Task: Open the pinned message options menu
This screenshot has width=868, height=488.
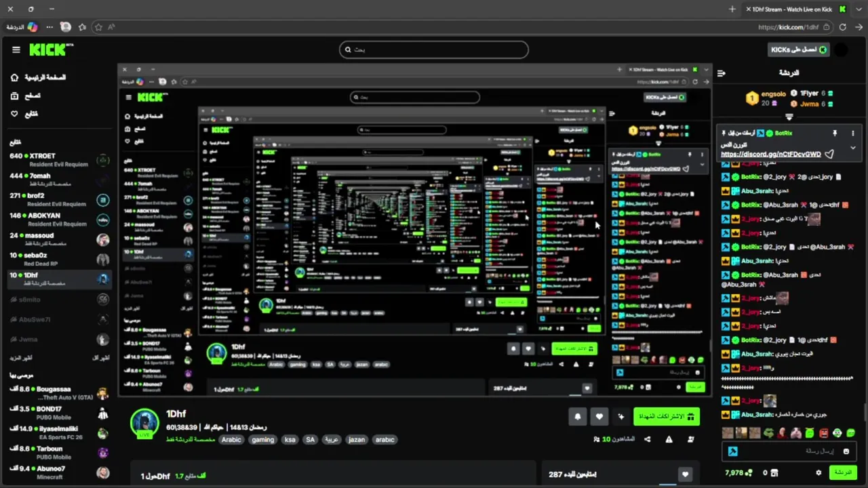Action: pyautogui.click(x=853, y=133)
